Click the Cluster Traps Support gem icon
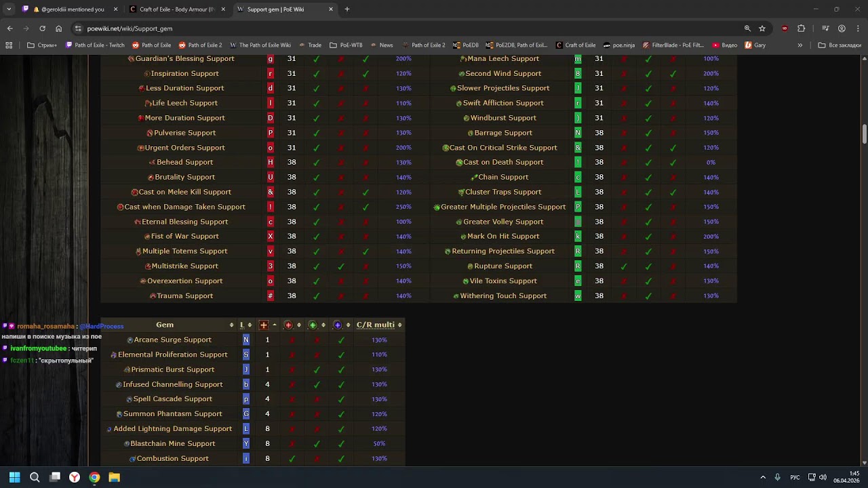 click(461, 192)
